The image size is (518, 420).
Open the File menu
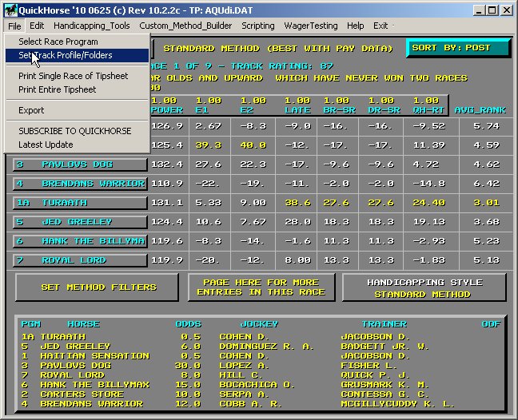(14, 26)
